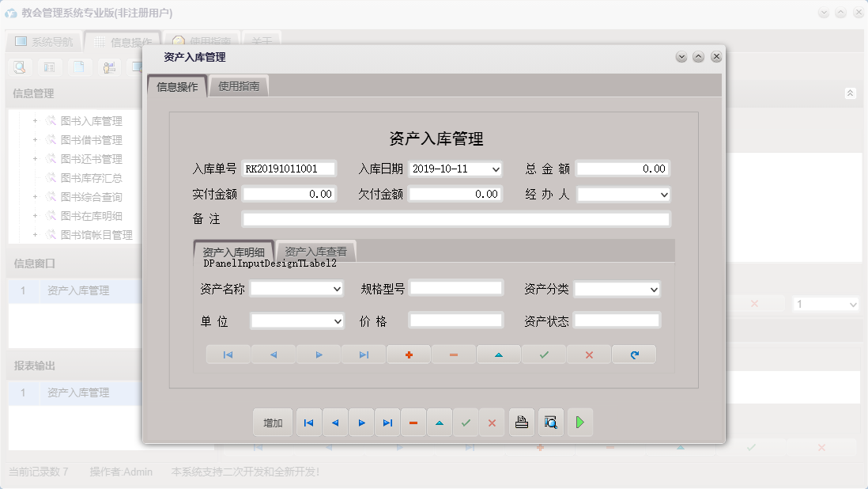
Task: Delete current record with the red minus icon
Action: pos(413,422)
